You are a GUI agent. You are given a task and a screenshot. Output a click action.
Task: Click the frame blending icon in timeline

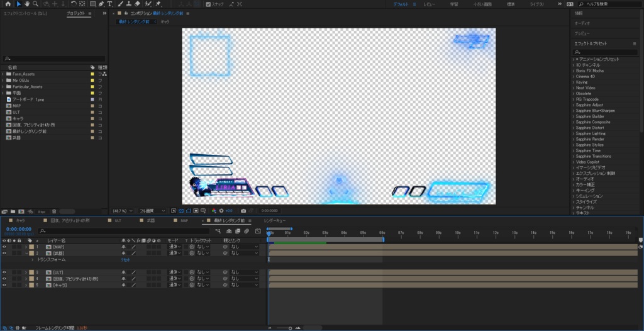tap(237, 231)
